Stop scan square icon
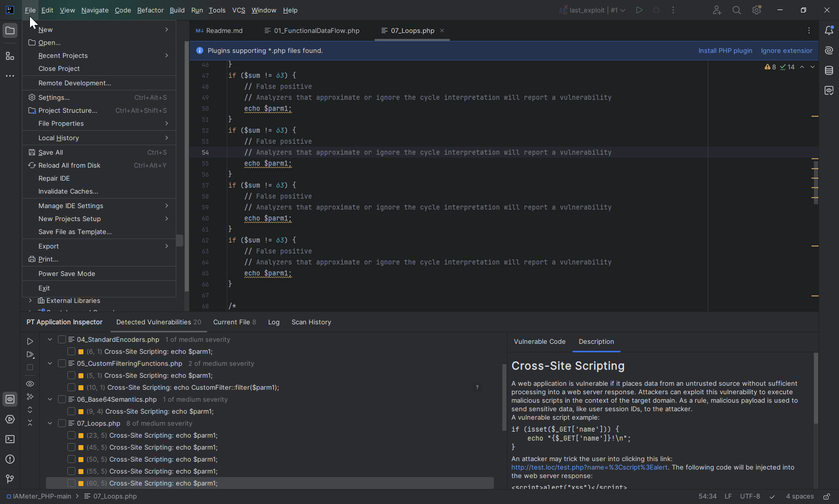Image resolution: width=839 pixels, height=504 pixels. 30,367
